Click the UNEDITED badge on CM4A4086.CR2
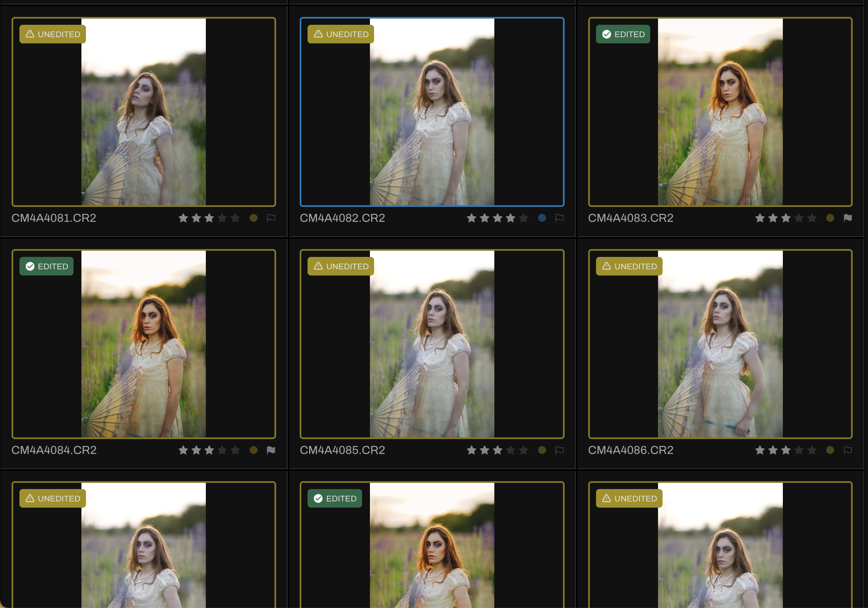 [629, 266]
